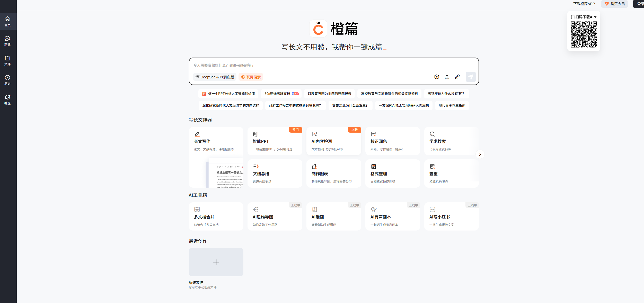
Task: Select prompt 政府工作报告中的这些新词啥意思?
Action: click(295, 105)
